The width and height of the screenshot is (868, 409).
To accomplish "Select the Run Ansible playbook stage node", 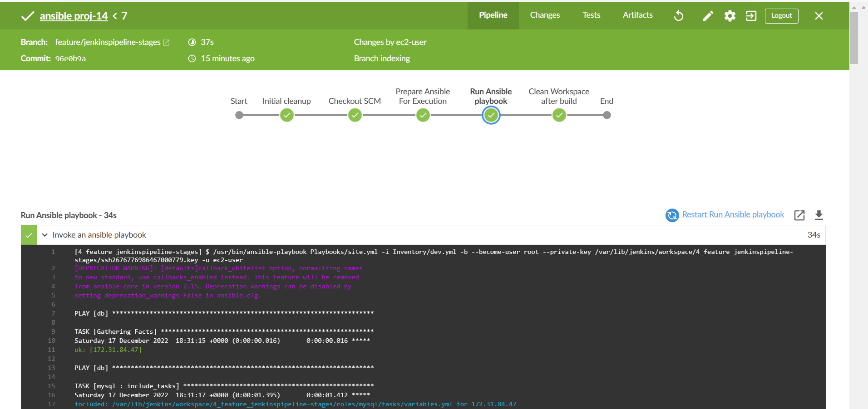I will click(x=491, y=115).
